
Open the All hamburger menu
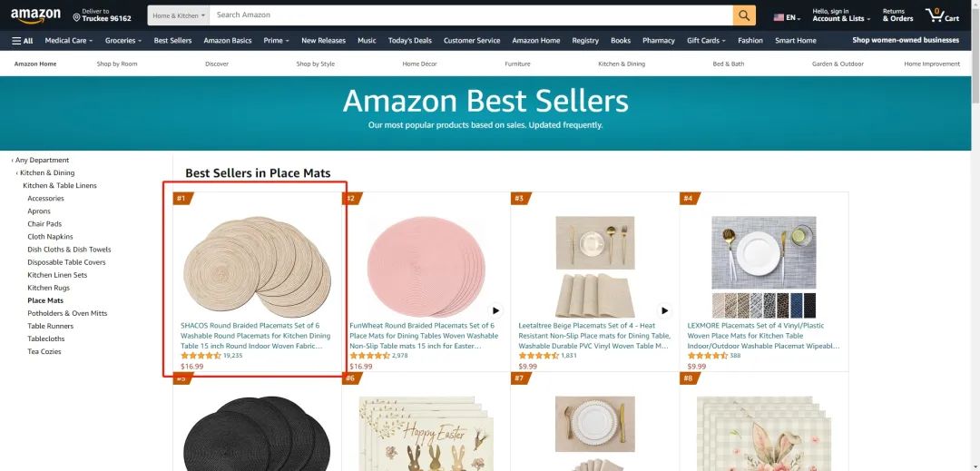[23, 41]
